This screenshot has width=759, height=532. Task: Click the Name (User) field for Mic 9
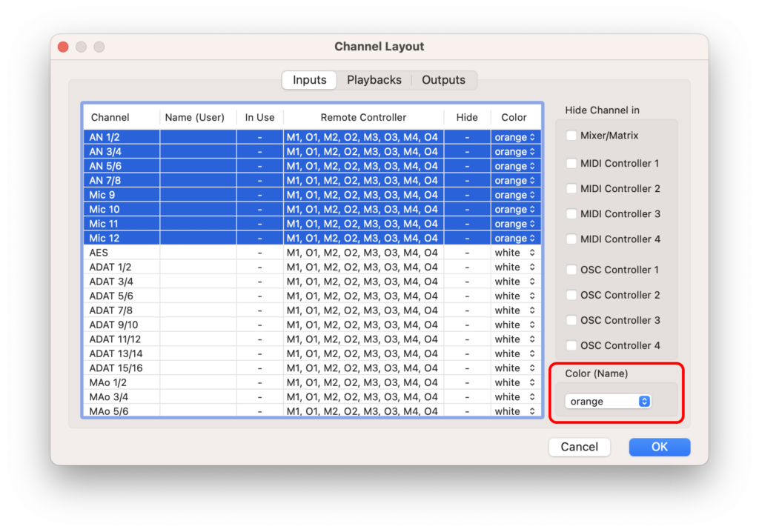[x=198, y=195]
